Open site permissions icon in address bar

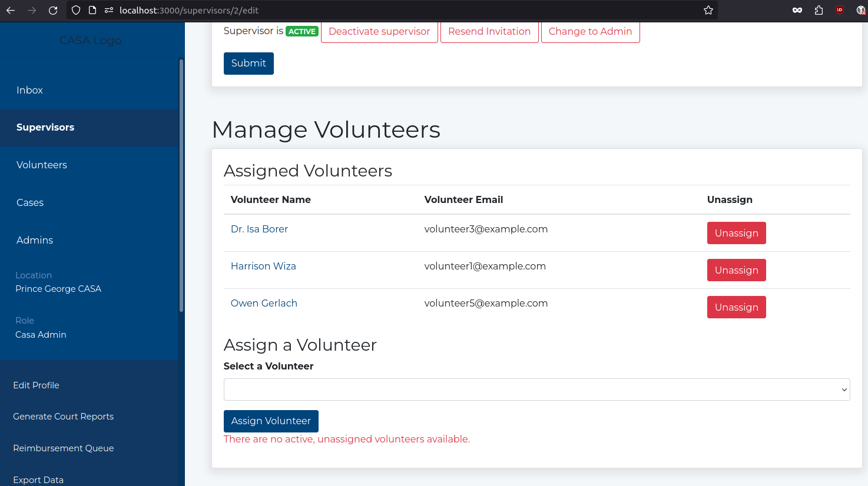point(109,10)
